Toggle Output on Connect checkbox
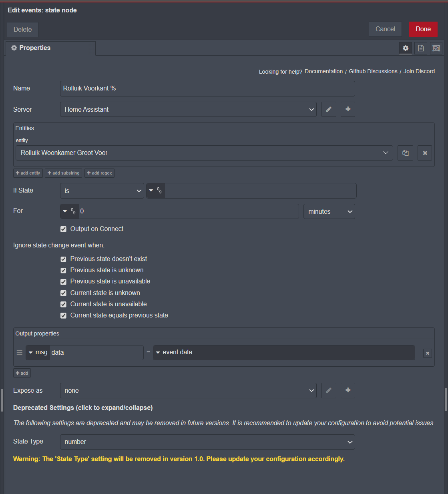This screenshot has height=494, width=448. (x=63, y=229)
